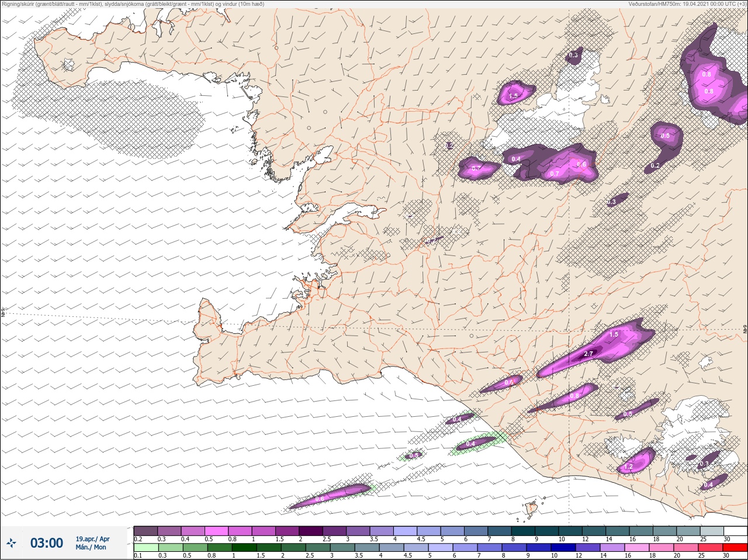The width and height of the screenshot is (748, 560).
Task: Pick the dark blue lower swatch between 10 and 12
Action: pos(565,548)
